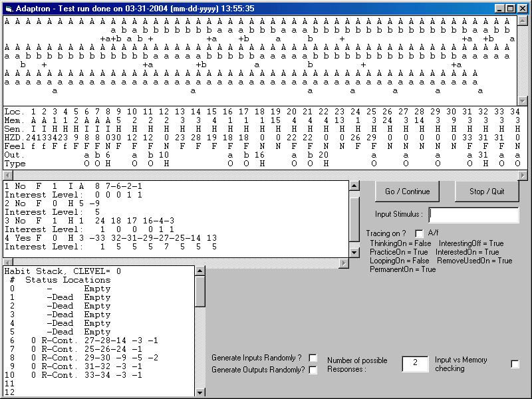Close the Adaptron window
Screen dimensions: 532x399
(x=522, y=9)
